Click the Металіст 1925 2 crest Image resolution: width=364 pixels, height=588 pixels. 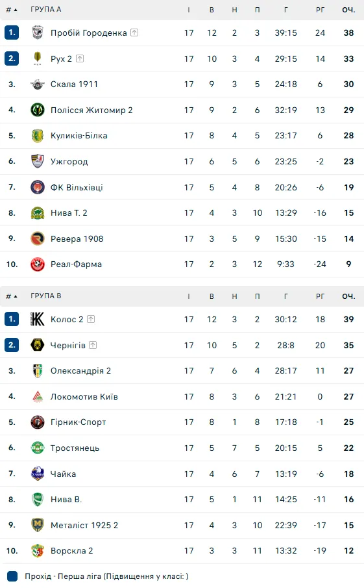click(38, 525)
